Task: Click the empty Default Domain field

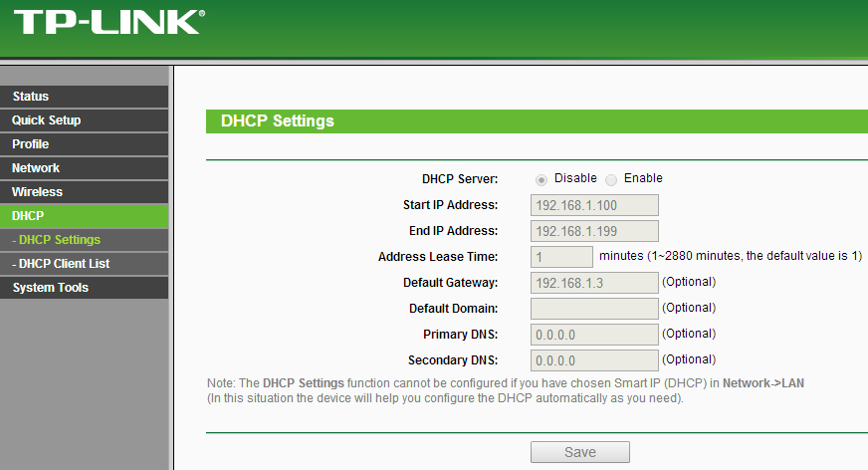Action: point(594,309)
